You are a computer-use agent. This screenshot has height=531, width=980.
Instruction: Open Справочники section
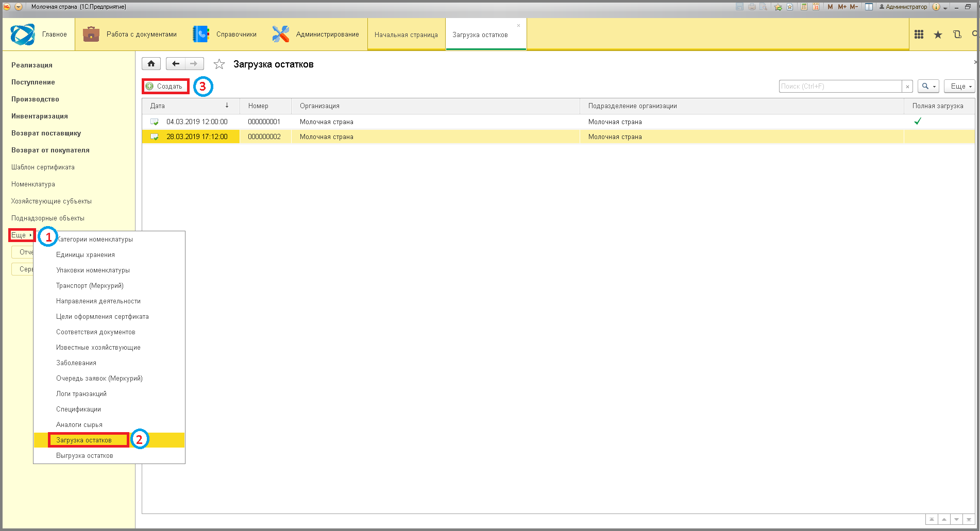pos(225,35)
